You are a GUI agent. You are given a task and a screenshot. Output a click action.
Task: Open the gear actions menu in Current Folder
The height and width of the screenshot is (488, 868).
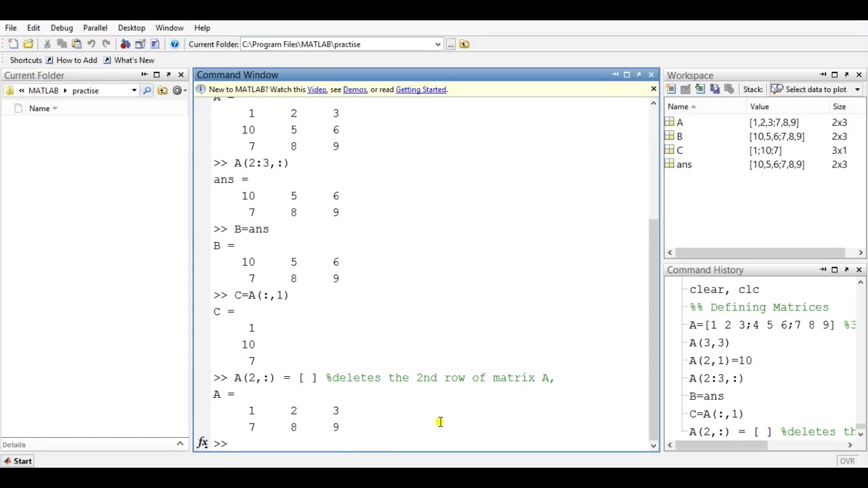178,90
